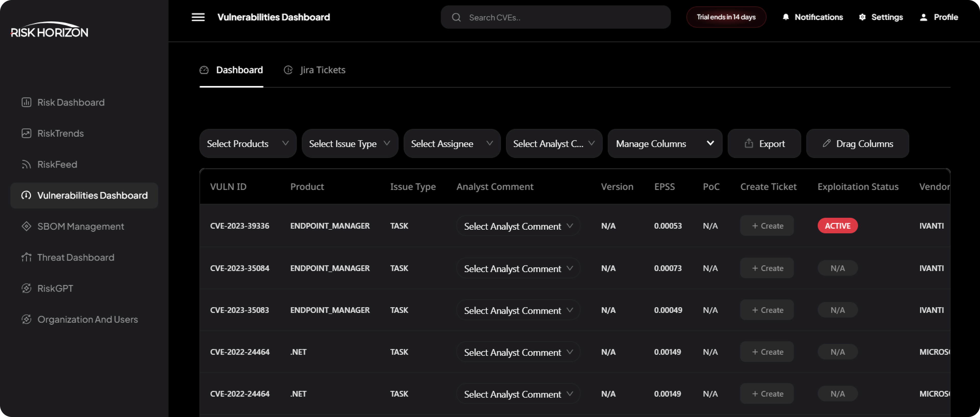Open Analyst Comment dropdown for CVE-2023-39336
The image size is (980, 417).
click(518, 226)
